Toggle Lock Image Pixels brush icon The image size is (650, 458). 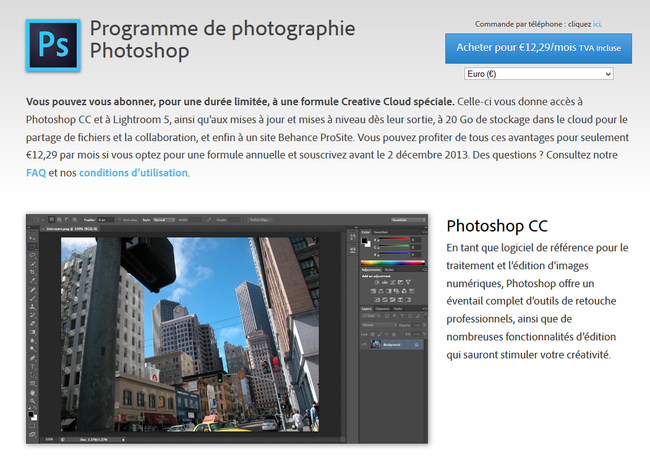[x=380, y=334]
